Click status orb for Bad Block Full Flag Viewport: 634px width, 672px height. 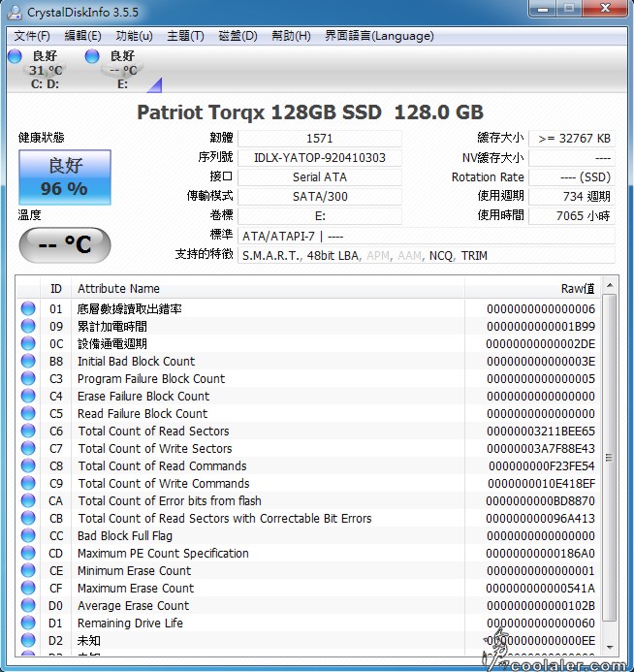click(28, 535)
